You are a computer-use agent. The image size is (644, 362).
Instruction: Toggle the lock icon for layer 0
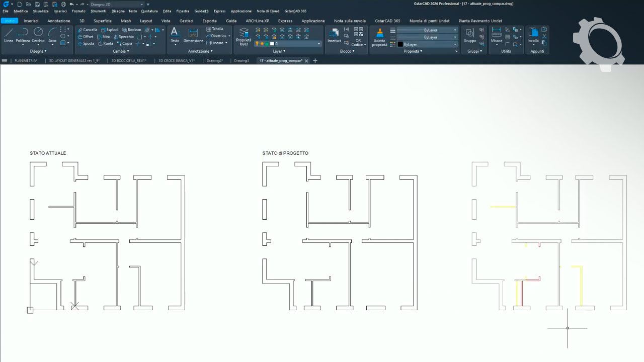click(267, 44)
